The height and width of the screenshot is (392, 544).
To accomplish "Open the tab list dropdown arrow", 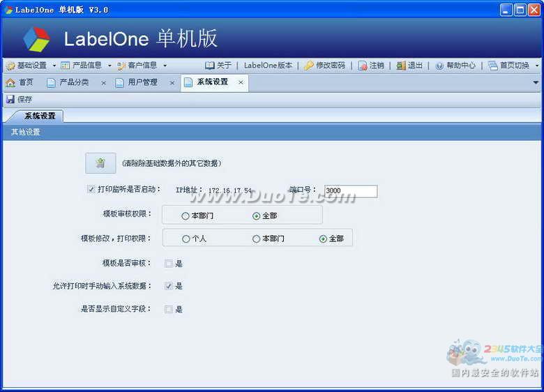I will click(536, 82).
